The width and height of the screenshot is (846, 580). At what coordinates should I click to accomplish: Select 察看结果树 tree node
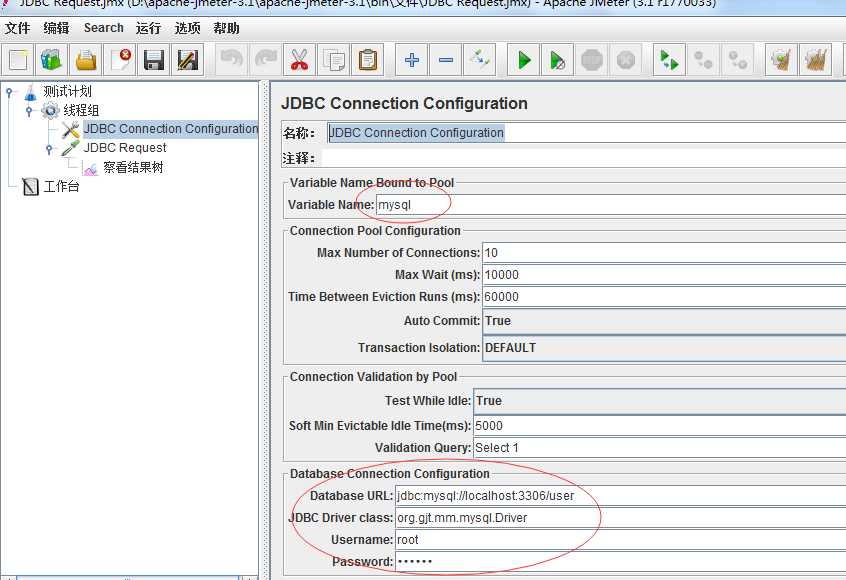(133, 167)
